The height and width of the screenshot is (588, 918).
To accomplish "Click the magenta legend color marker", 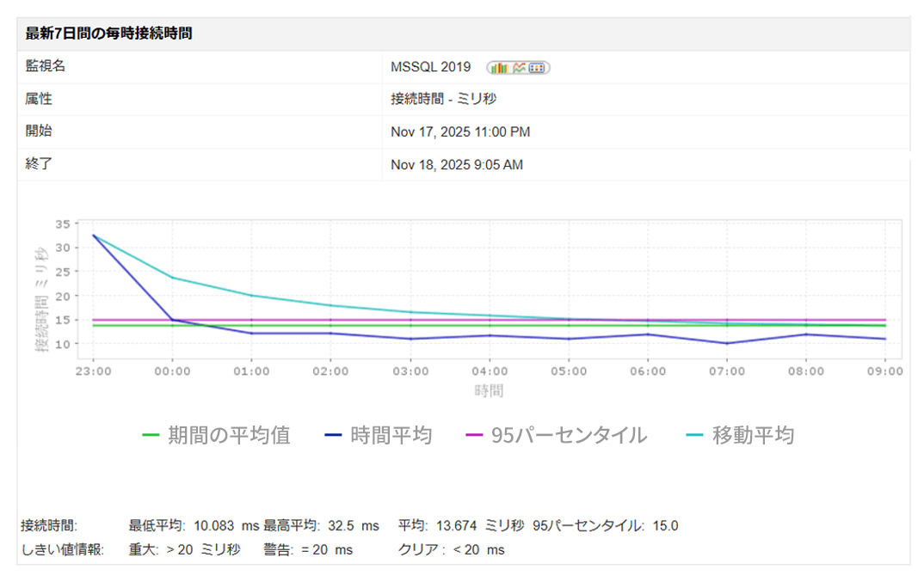I will [474, 435].
